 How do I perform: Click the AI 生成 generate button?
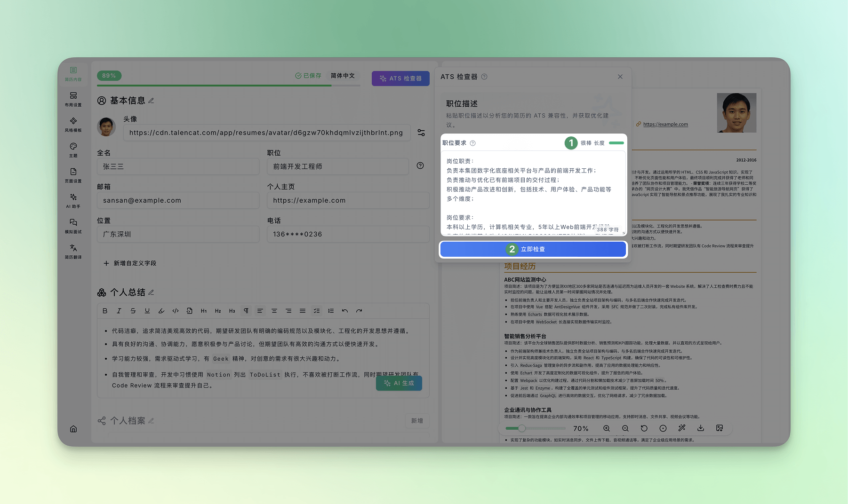[x=399, y=383]
